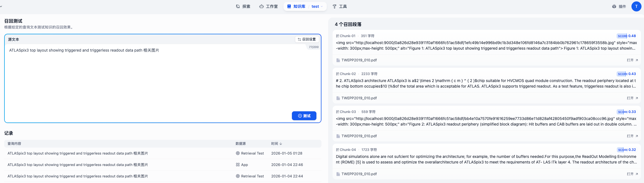Open the Studio (工作室) tab
The image size is (644, 183).
coord(268,6)
